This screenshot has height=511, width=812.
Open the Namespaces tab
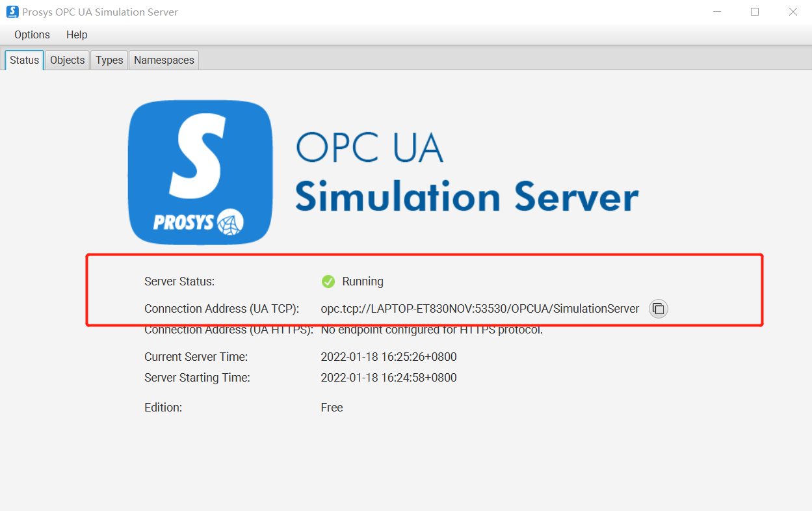pyautogui.click(x=164, y=60)
